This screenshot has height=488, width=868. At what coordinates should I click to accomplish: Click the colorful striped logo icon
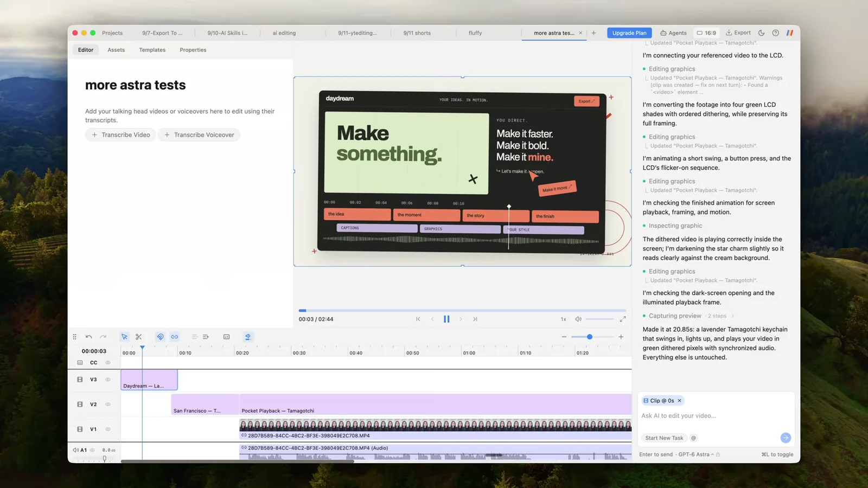click(x=790, y=33)
